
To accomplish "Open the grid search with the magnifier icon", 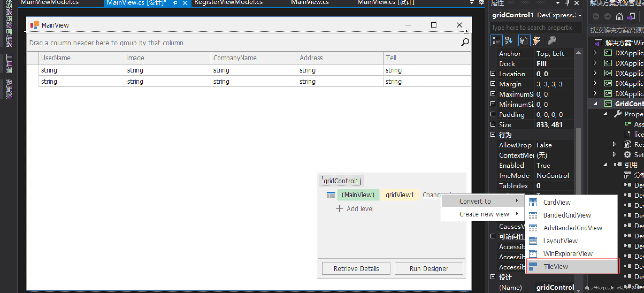I will pyautogui.click(x=465, y=42).
